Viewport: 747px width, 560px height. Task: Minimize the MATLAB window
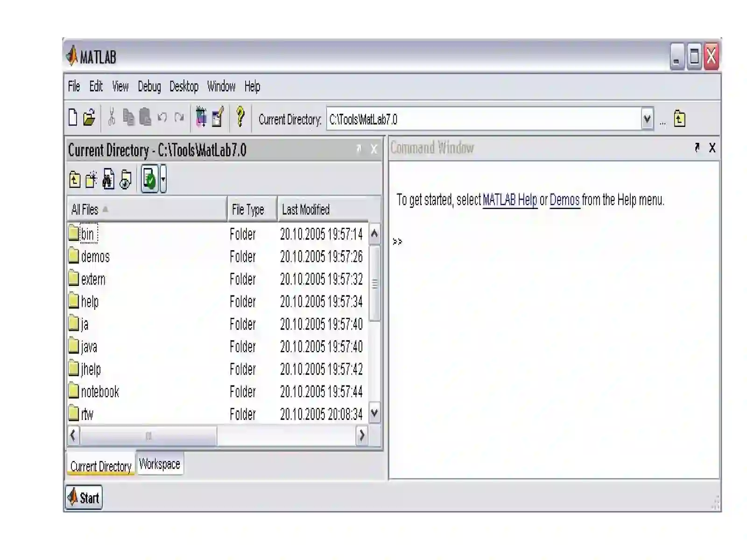[677, 56]
